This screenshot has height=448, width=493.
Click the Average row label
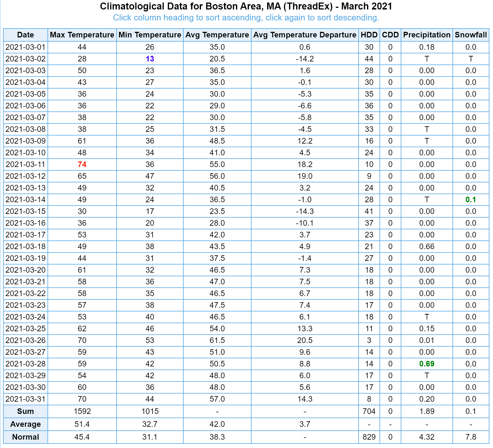coord(25,424)
